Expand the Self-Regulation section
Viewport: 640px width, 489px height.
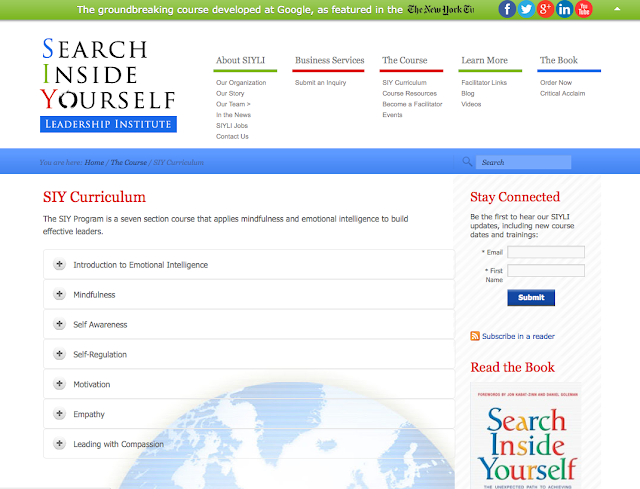(x=249, y=354)
